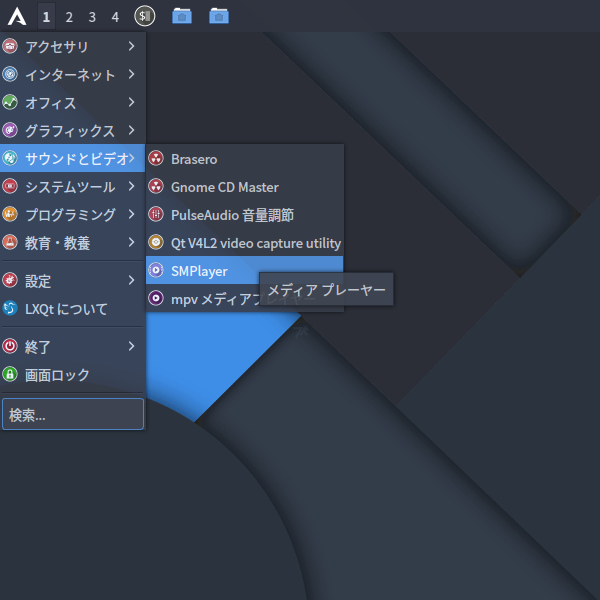This screenshot has height=600, width=600.
Task: Open the インターネット menu category
Action: 72,74
